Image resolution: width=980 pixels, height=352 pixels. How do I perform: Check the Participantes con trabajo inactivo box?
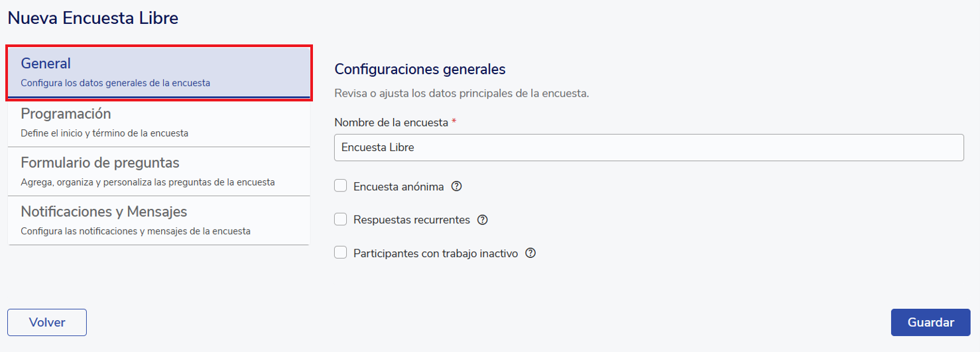pyautogui.click(x=341, y=253)
